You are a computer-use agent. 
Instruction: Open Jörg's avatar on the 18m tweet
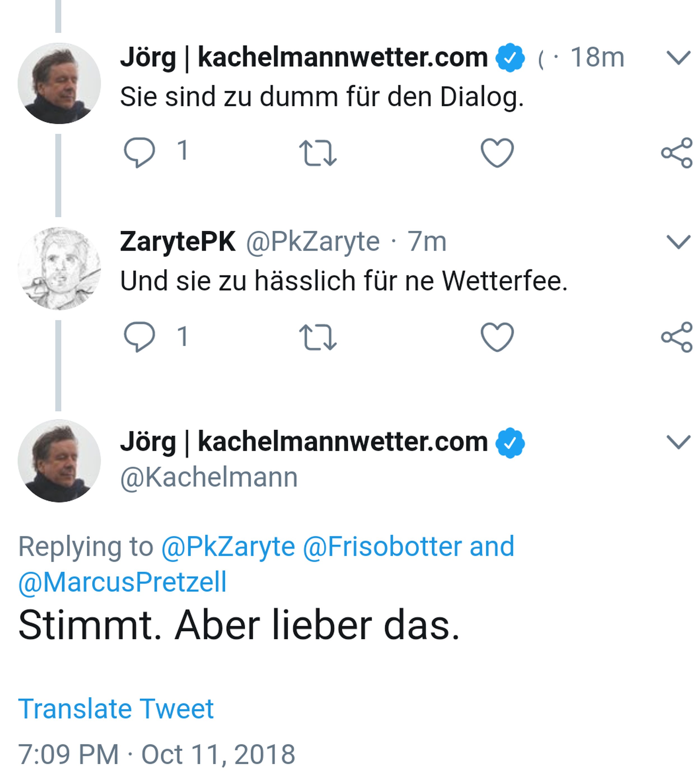[59, 83]
